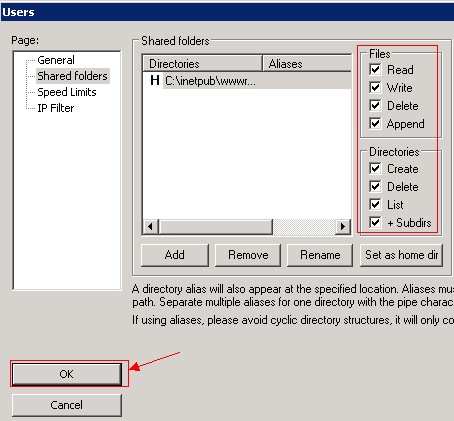Click the Add shared folder button
Screen dimensions: 454x421
[175, 255]
